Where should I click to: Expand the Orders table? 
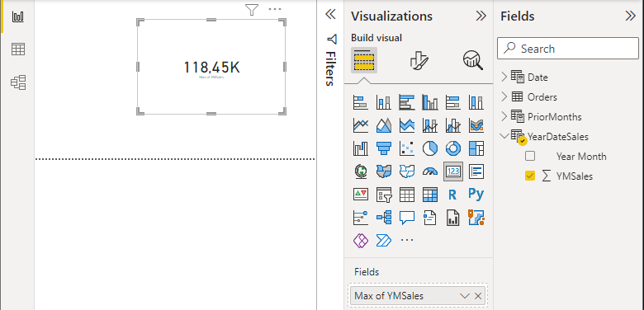click(x=504, y=96)
